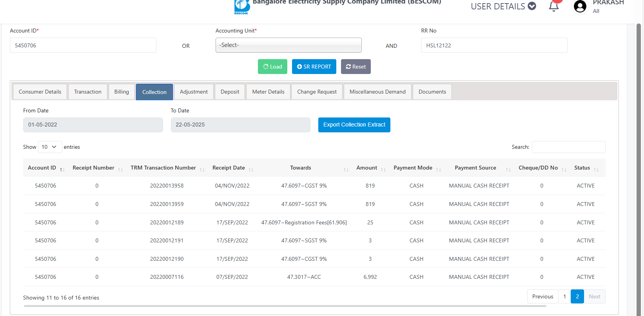Image resolution: width=644 pixels, height=316 pixels.
Task: Click the PRAKASH username text
Action: (608, 3)
